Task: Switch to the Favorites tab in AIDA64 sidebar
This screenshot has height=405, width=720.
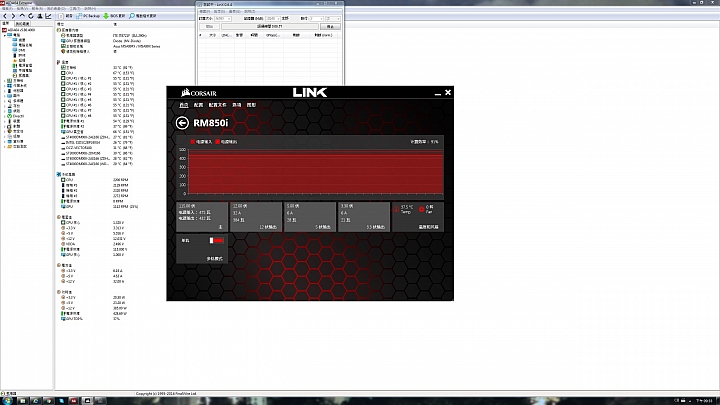Action: click(x=22, y=23)
